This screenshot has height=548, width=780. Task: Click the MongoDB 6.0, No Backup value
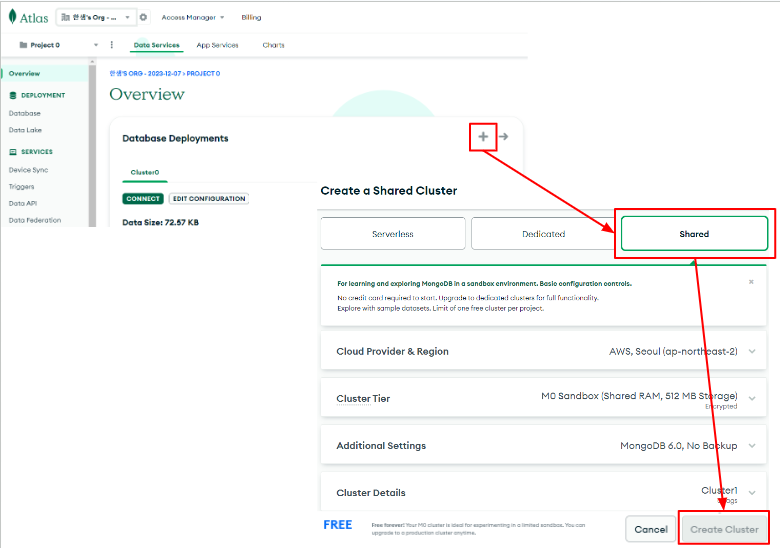click(679, 446)
